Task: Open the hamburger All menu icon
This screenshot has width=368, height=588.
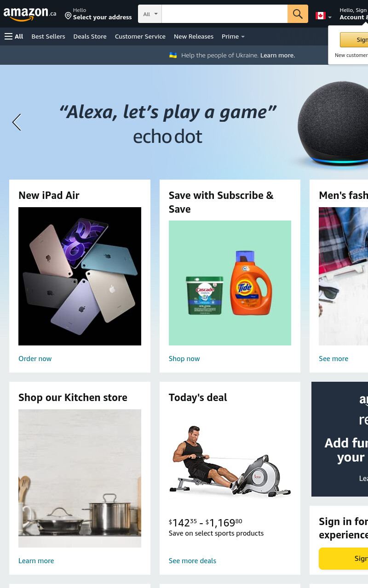Action: pos(8,36)
